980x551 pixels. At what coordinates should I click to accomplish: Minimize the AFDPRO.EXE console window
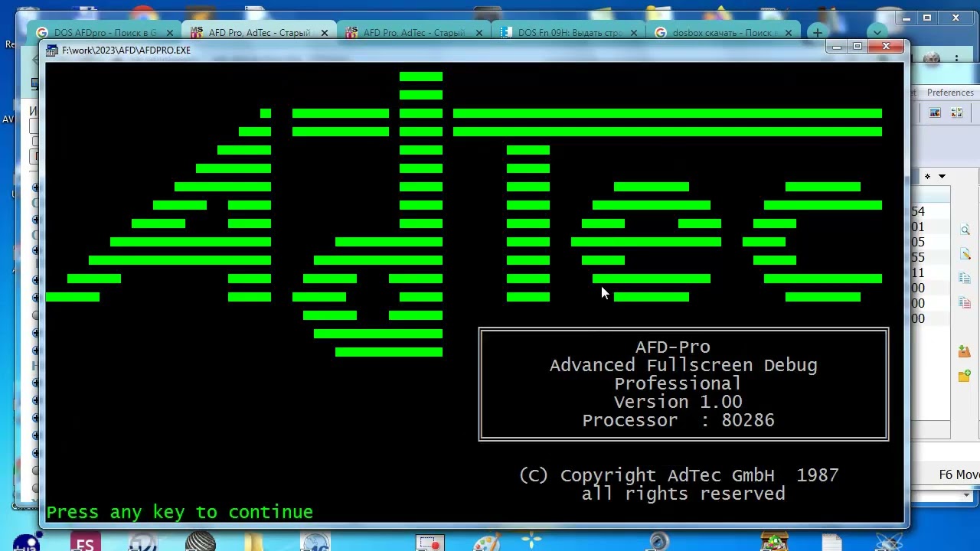click(x=837, y=47)
